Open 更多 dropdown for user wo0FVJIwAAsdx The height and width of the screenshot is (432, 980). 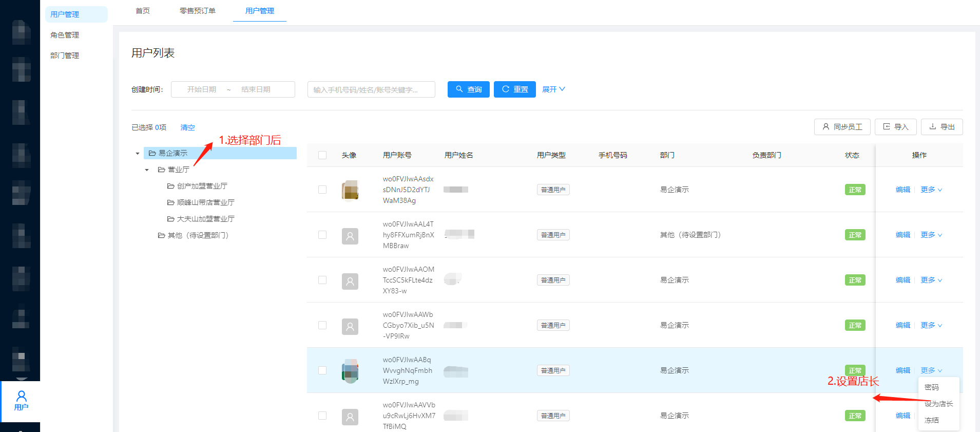[x=931, y=190]
